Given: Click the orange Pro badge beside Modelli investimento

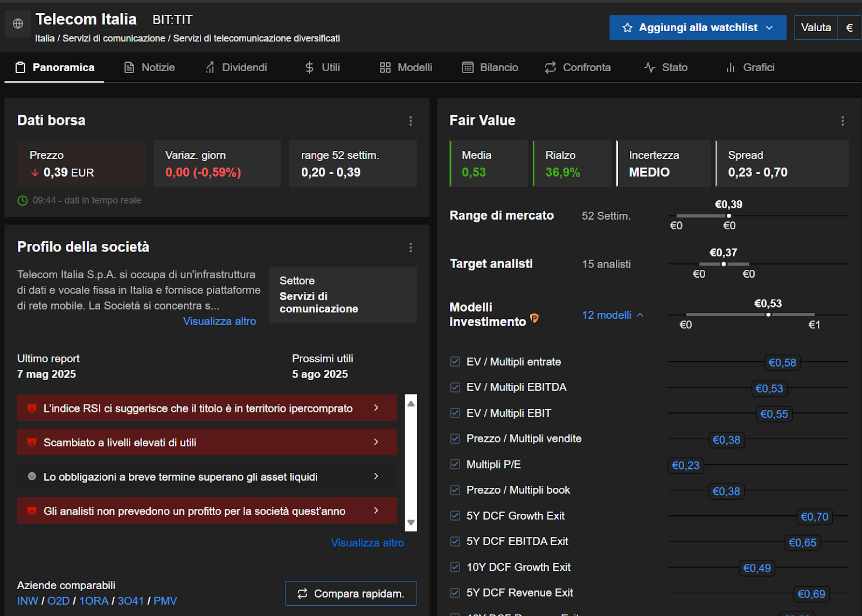Looking at the screenshot, I should coord(534,318).
